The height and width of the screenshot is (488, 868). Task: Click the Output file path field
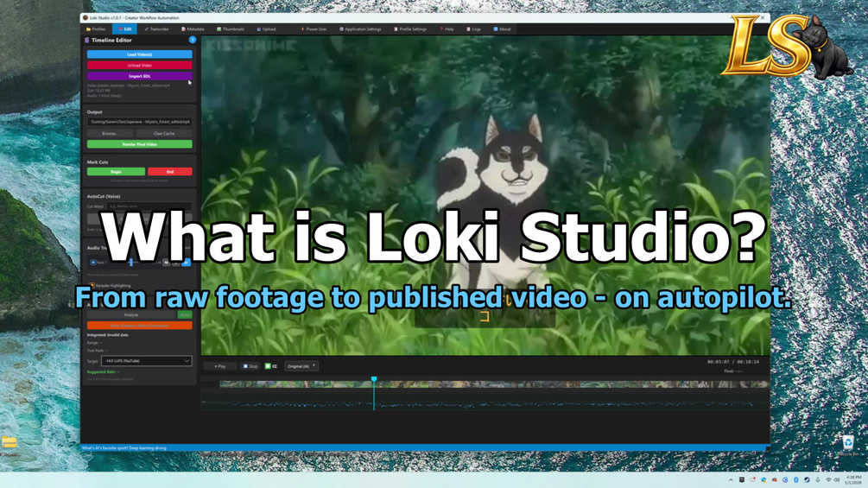click(140, 122)
